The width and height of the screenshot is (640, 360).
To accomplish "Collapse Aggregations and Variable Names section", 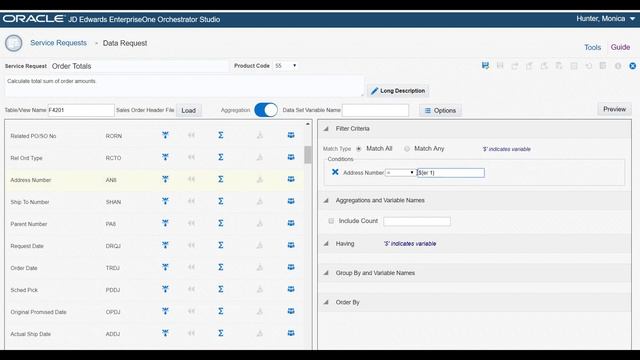I will [x=326, y=200].
